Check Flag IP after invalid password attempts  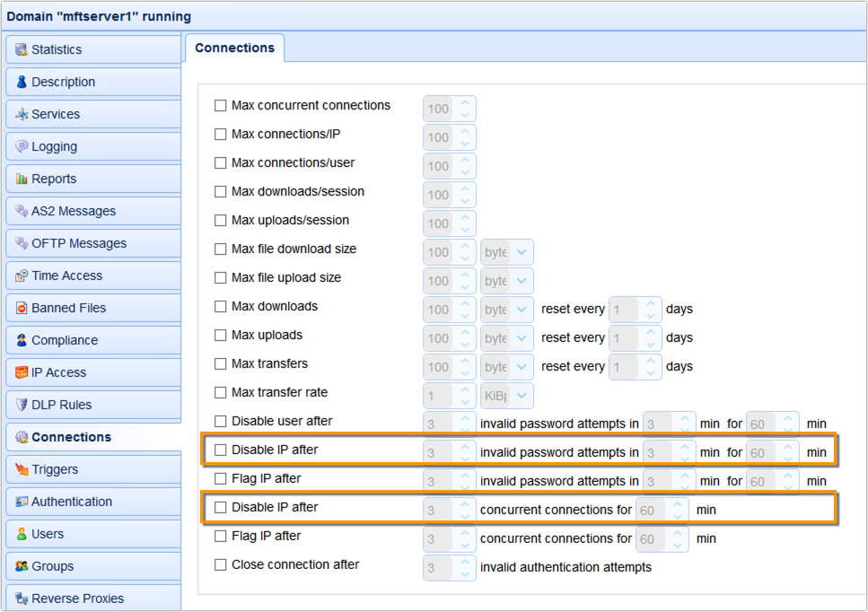click(220, 480)
